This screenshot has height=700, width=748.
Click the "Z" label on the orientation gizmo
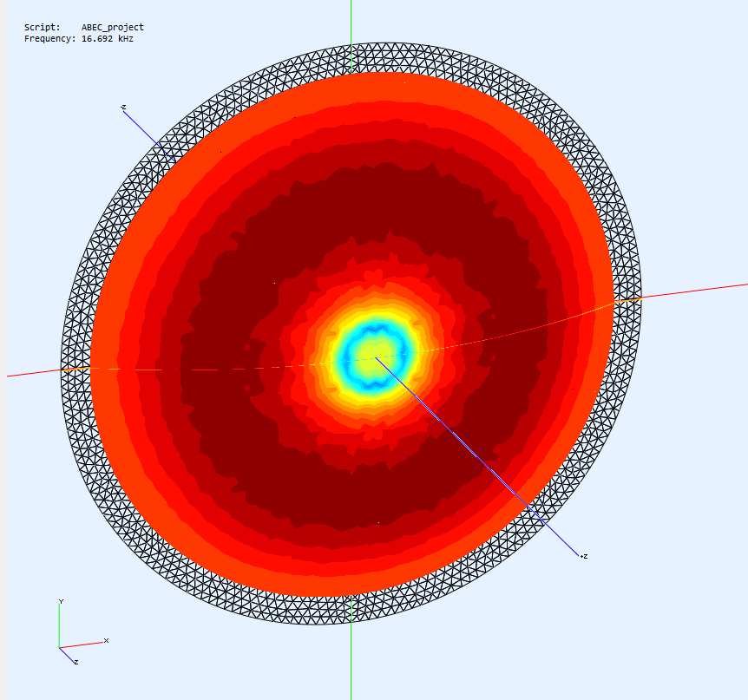[76, 662]
